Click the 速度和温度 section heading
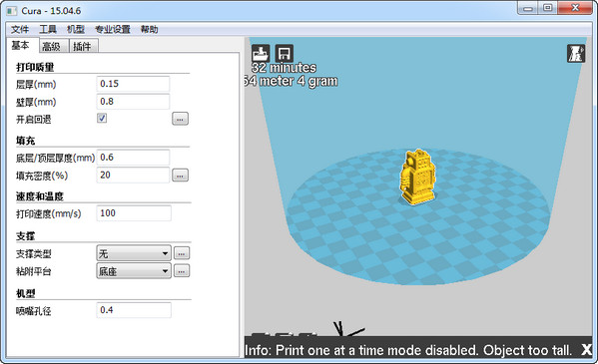This screenshot has width=598, height=364. point(39,196)
